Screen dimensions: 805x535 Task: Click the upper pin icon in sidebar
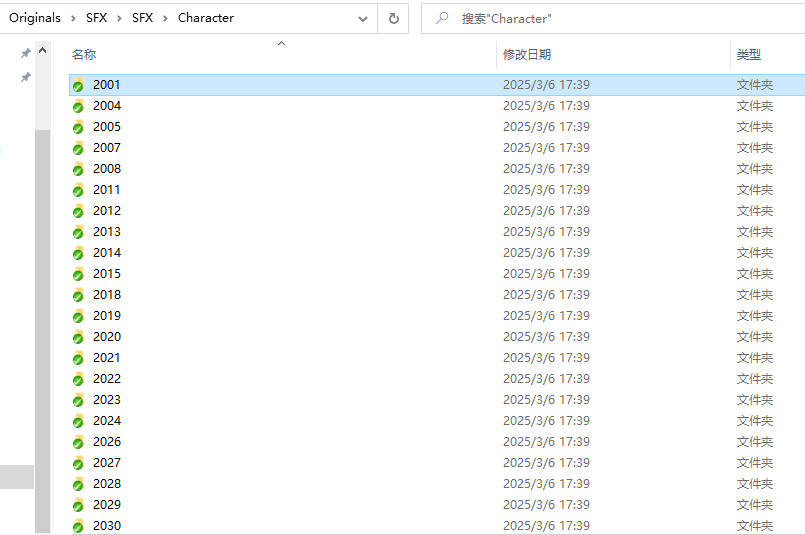click(x=25, y=53)
